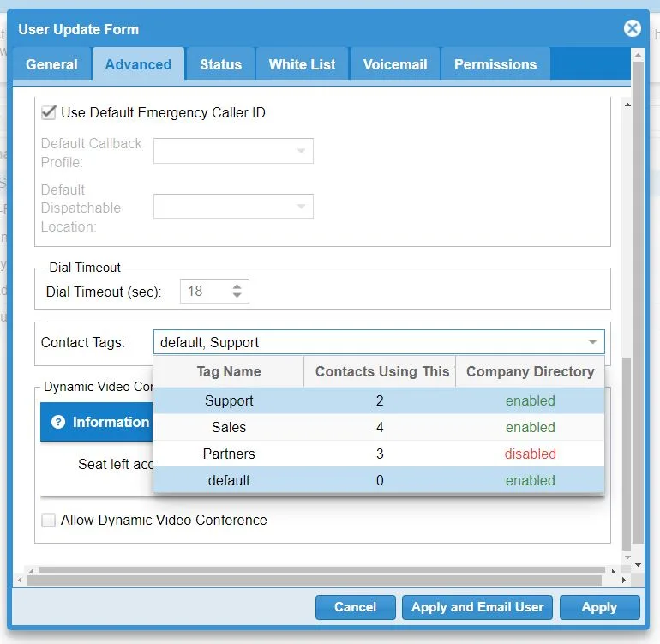Viewport: 660px width, 644px height.
Task: Select the Advanced tab
Action: coord(138,64)
